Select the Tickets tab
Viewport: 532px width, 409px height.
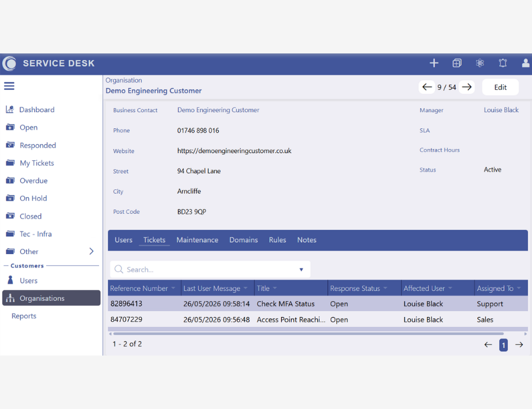154,240
